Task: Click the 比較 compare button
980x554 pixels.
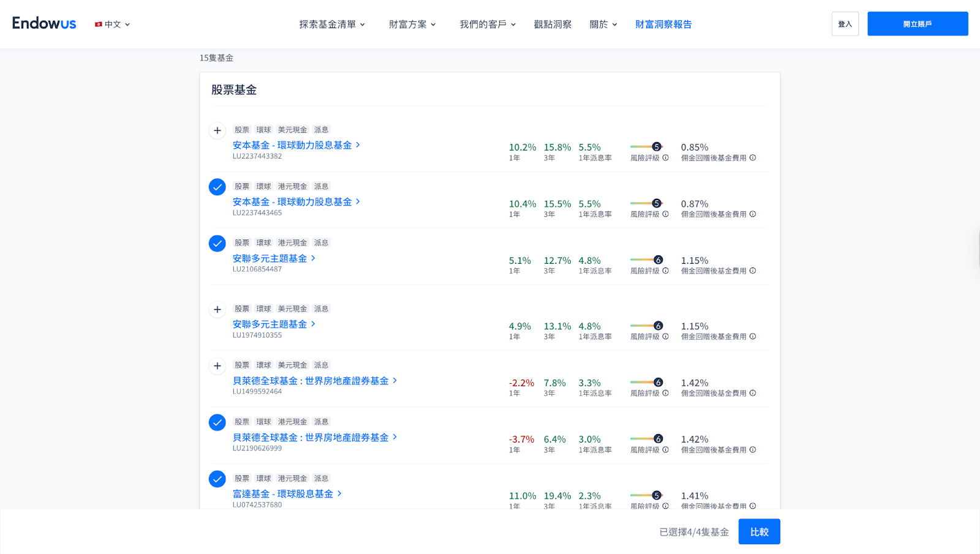Action: (x=759, y=531)
